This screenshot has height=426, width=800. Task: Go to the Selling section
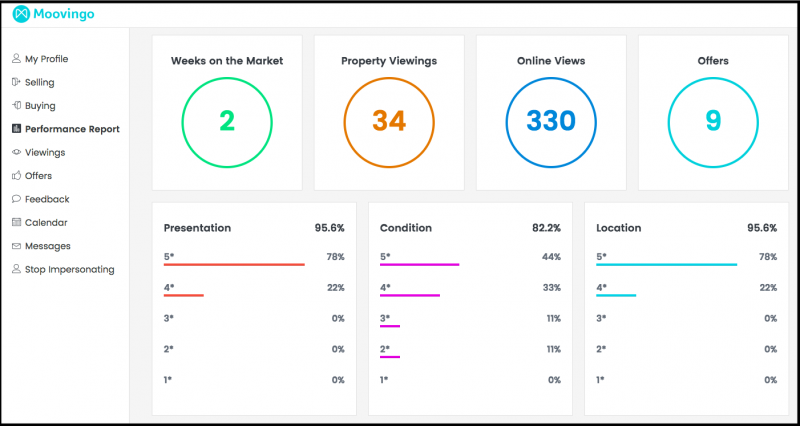point(39,82)
